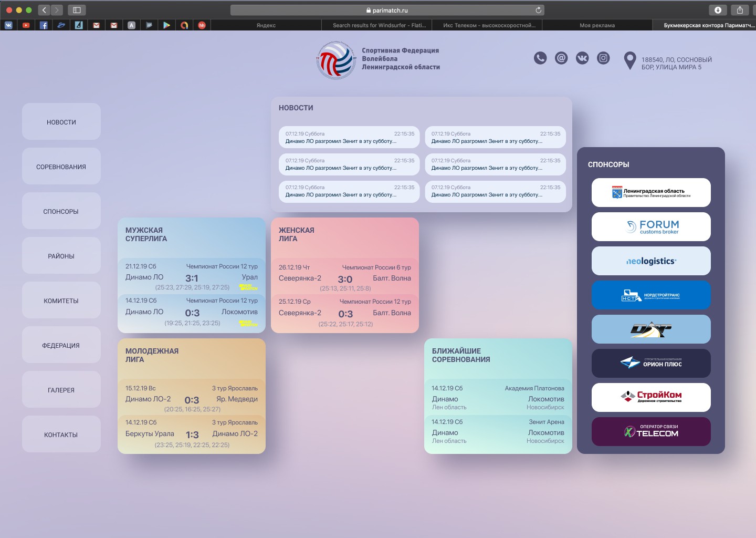Open the pinned VK tab in Safari
Screen dimensions: 756x538
[x=8, y=25]
